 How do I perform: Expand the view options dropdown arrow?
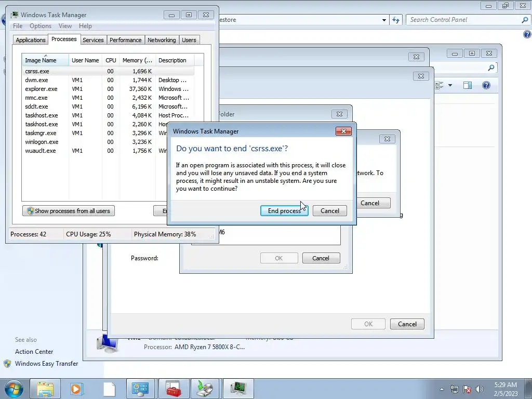[x=450, y=85]
